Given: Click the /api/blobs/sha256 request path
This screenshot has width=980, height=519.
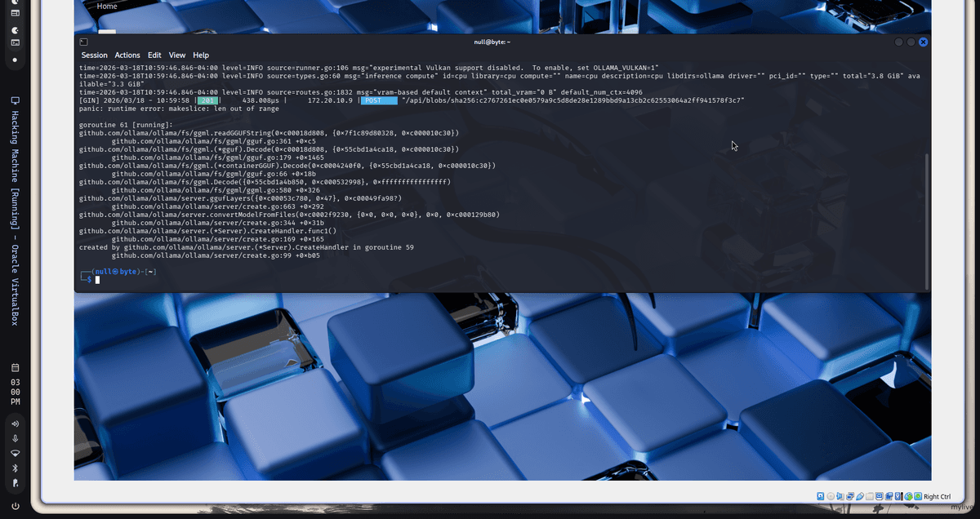Looking at the screenshot, I should click(572, 100).
